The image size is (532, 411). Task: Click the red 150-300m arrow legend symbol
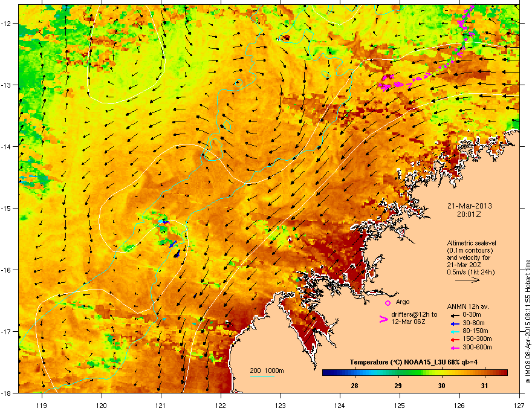coord(455,340)
